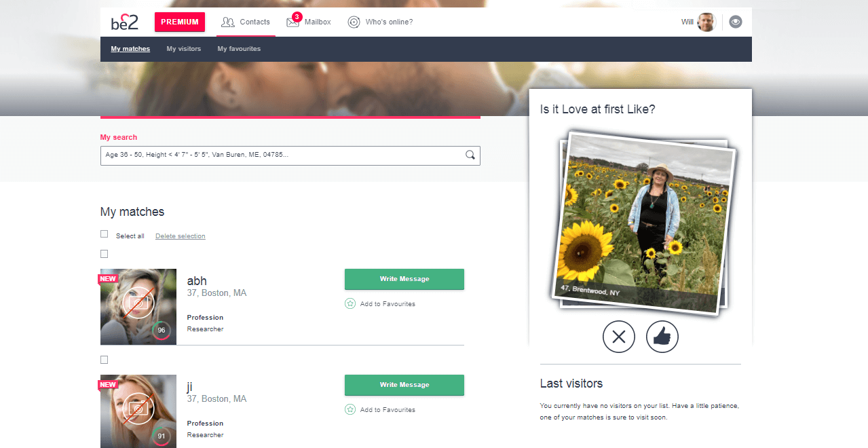Viewport: 868px width, 448px height.
Task: Click star icon to favourite abh
Action: pyautogui.click(x=350, y=303)
